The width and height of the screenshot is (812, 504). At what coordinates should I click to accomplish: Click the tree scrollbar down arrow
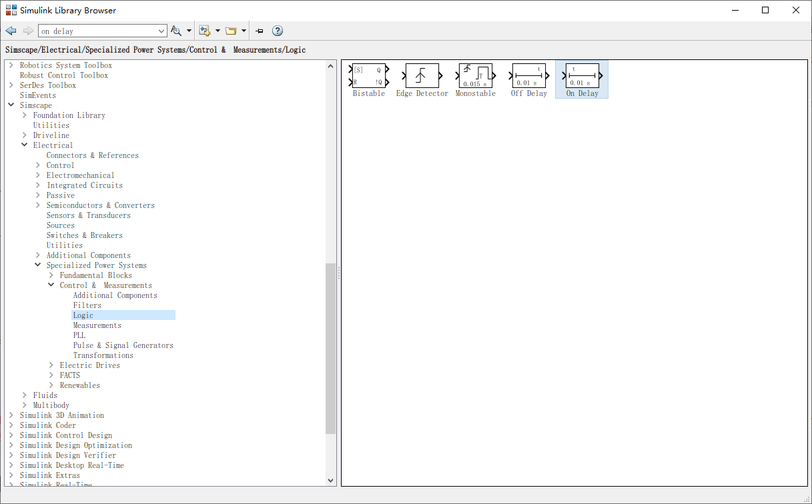(x=331, y=480)
